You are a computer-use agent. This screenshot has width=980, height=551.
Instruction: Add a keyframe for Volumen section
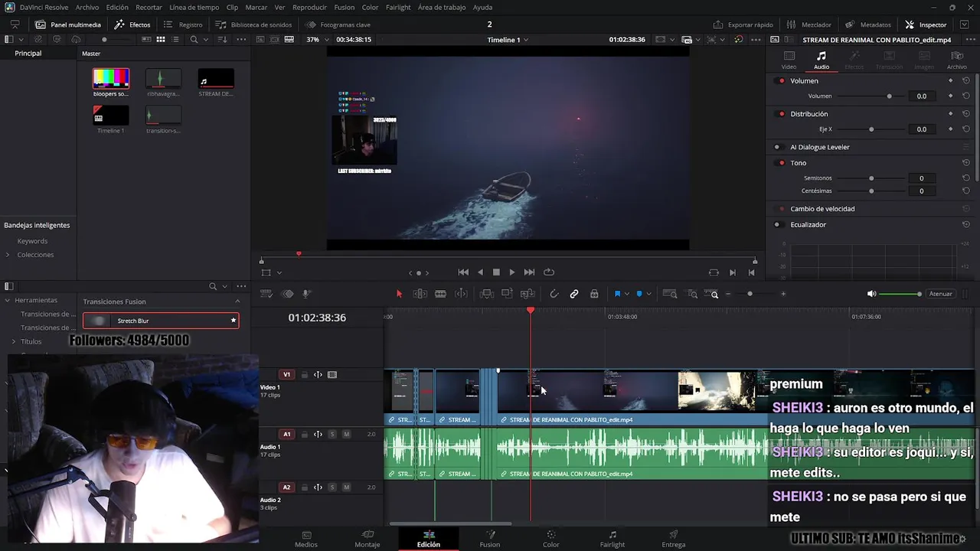pos(951,80)
